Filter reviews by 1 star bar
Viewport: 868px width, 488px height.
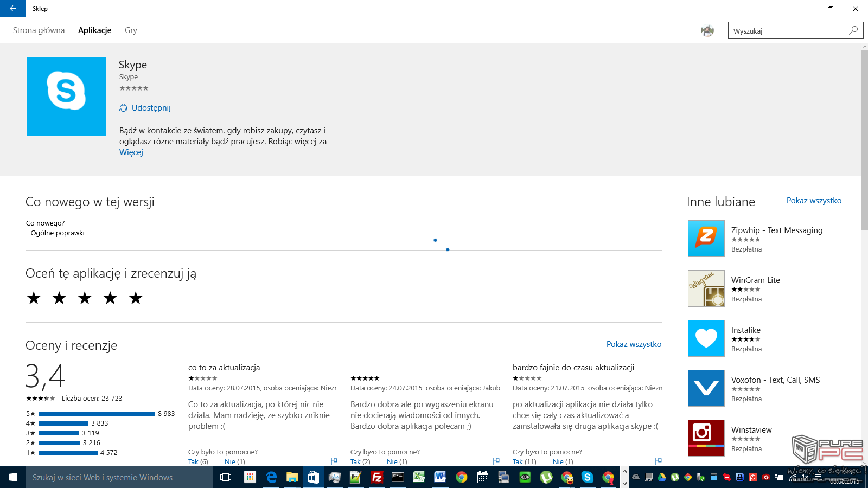click(68, 453)
